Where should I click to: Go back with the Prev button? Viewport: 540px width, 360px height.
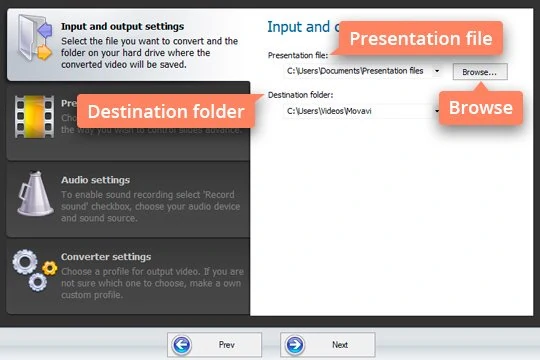point(214,344)
